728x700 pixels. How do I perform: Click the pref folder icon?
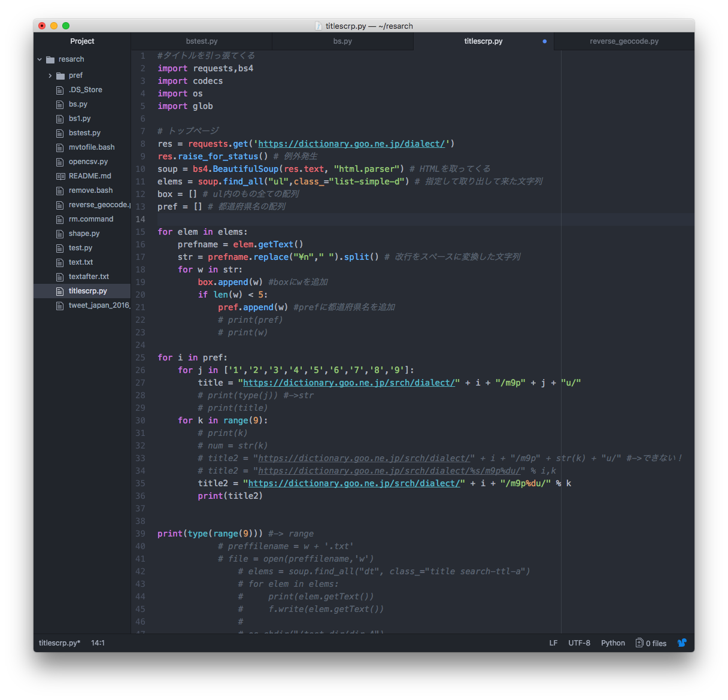coord(60,75)
